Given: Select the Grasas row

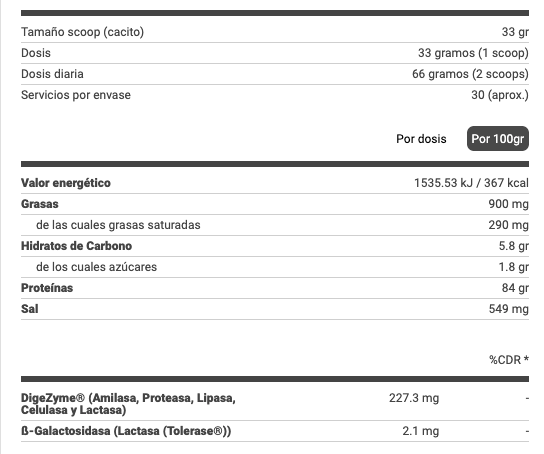Looking at the screenshot, I should [275, 204].
